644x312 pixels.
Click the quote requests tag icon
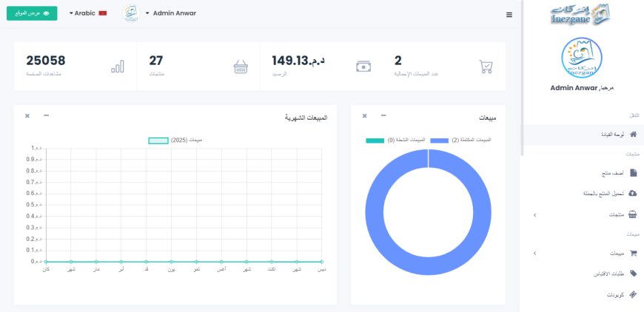632,273
